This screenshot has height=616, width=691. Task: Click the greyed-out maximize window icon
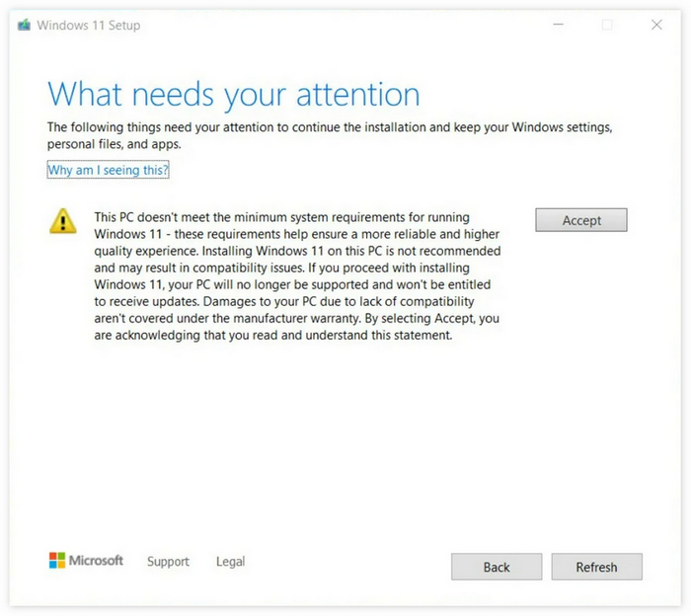click(607, 25)
